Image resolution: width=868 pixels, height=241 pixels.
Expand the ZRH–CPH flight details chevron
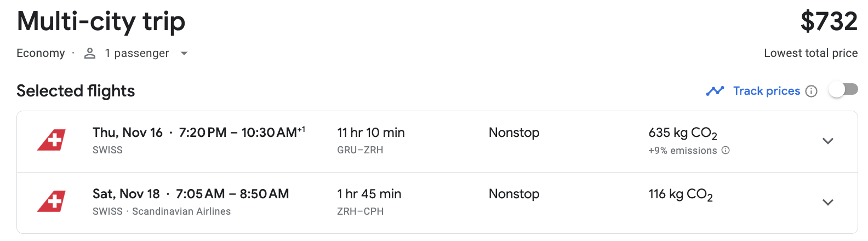point(828,202)
